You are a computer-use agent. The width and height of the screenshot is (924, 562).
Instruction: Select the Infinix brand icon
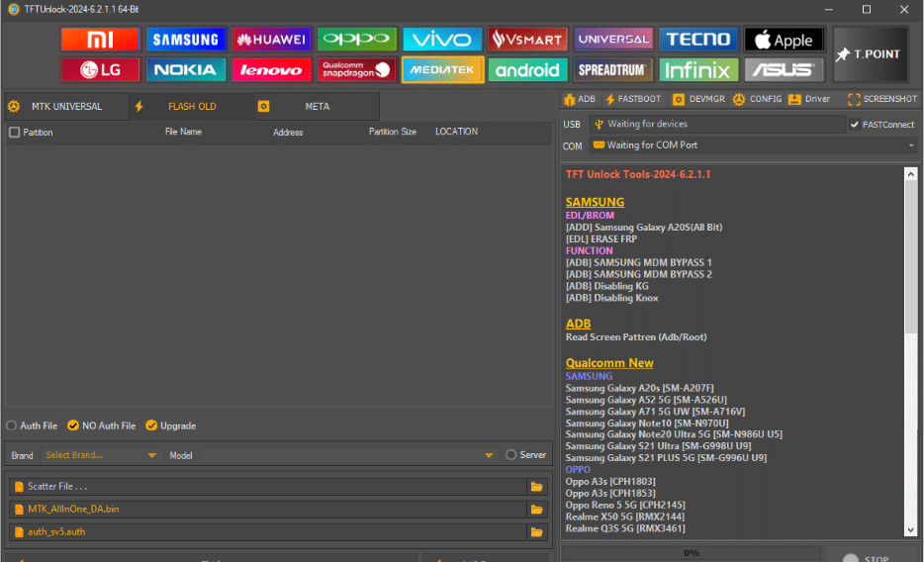pyautogui.click(x=698, y=70)
